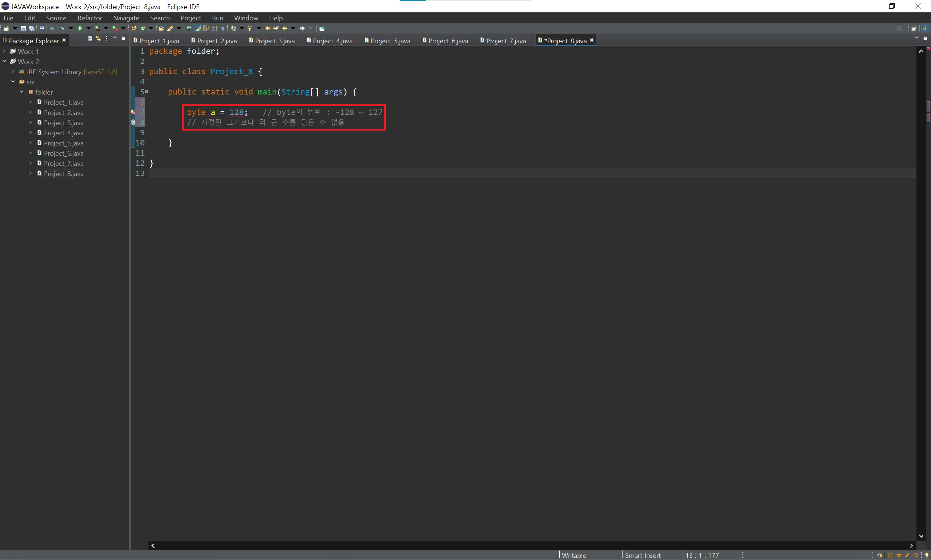Click Collapse All in Package Explorer

(90, 39)
